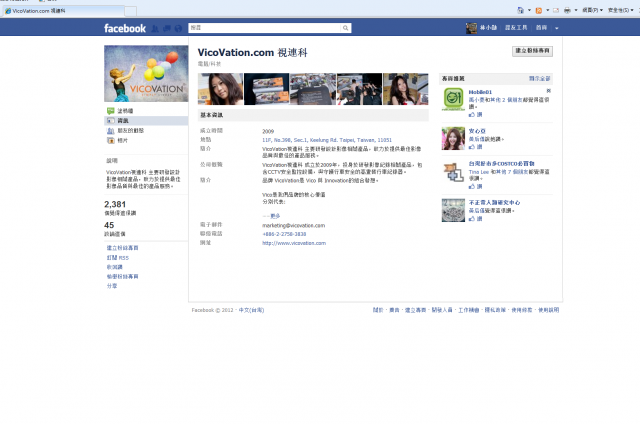Expand the dropdown beside browser Home icon

[x=529, y=10]
